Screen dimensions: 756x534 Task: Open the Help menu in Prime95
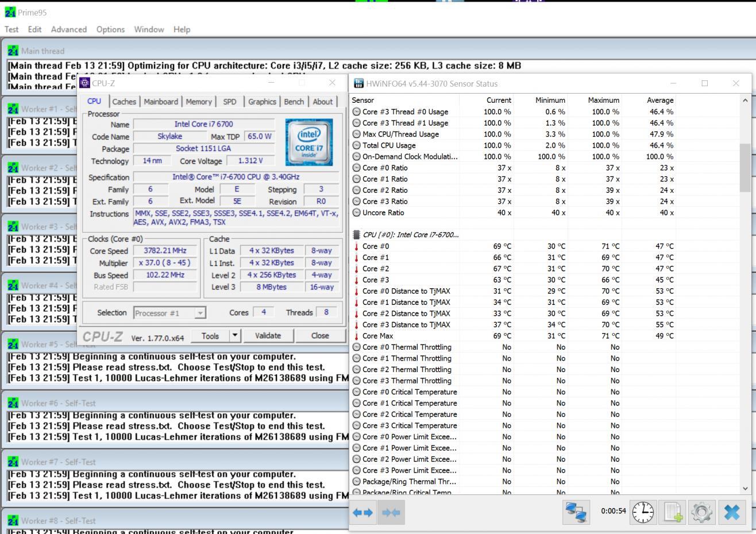pos(182,29)
